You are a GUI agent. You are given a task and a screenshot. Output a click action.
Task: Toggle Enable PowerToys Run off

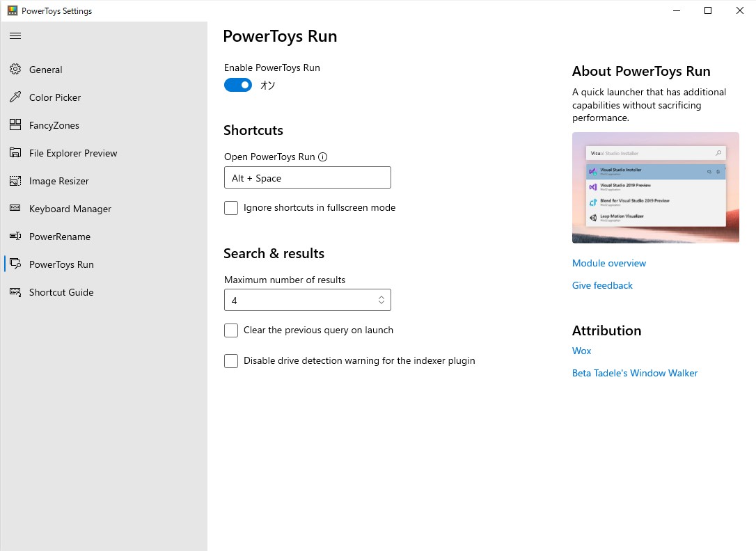pyautogui.click(x=237, y=85)
